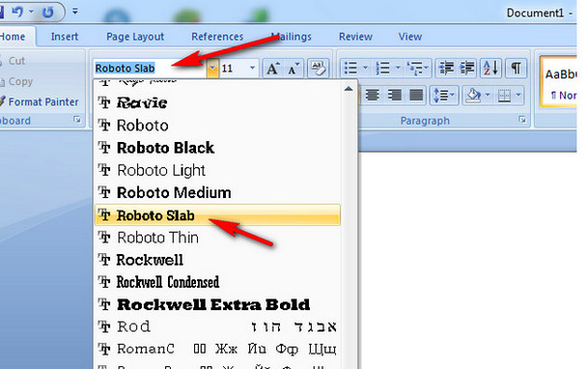Apply multilevel list formatting
588x369 pixels.
[x=414, y=68]
